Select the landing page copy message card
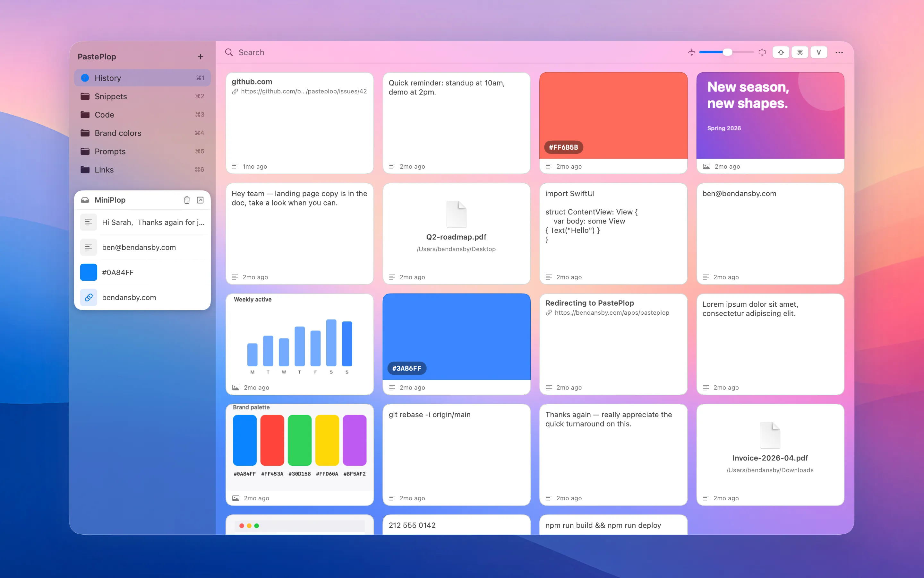The image size is (924, 578). pos(300,233)
